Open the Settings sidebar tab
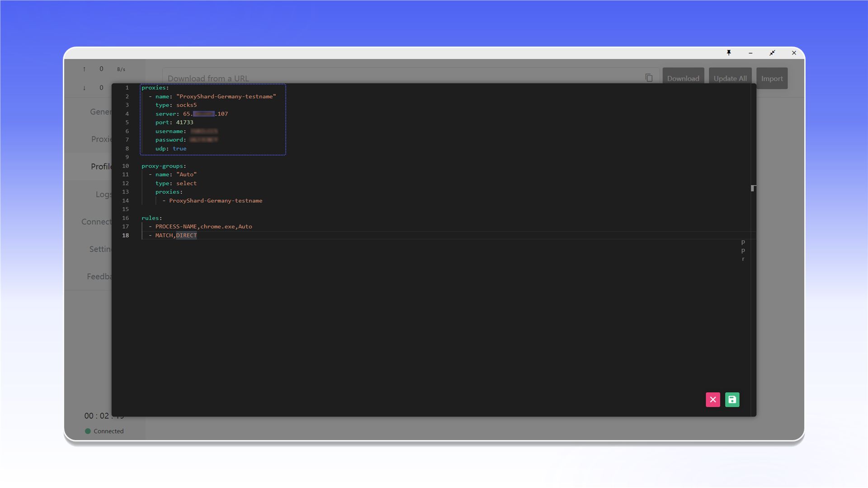This screenshot has height=488, width=868. point(100,249)
